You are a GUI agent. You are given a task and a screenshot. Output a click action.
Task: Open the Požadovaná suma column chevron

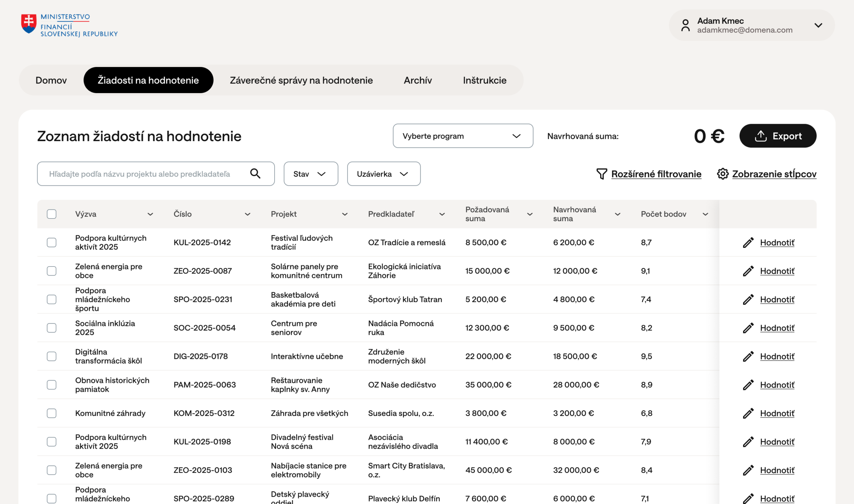(530, 214)
